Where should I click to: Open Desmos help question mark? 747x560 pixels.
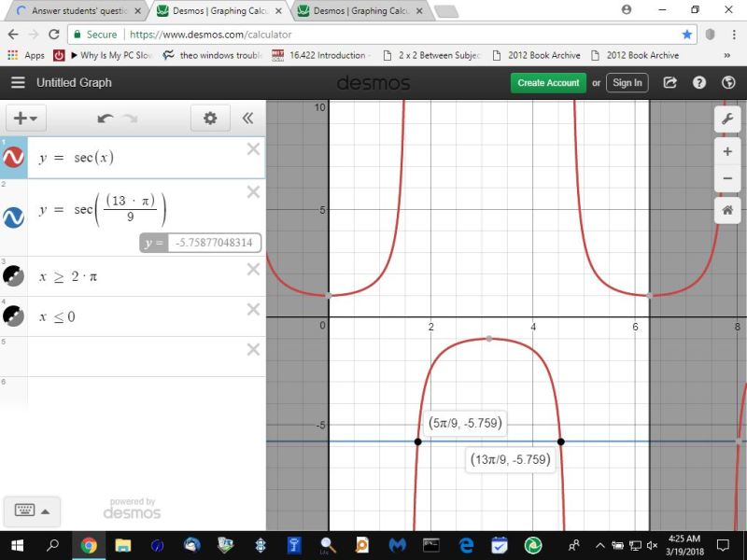[698, 82]
